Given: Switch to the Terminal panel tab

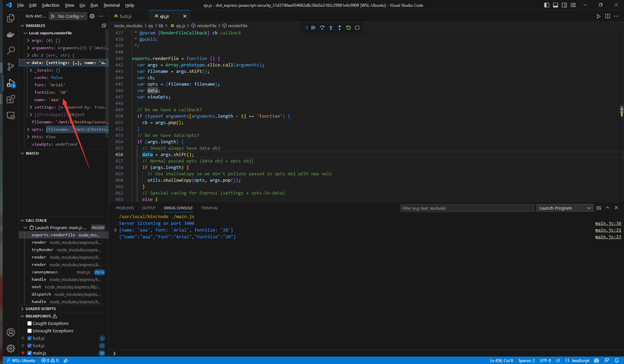Looking at the screenshot, I should point(209,208).
